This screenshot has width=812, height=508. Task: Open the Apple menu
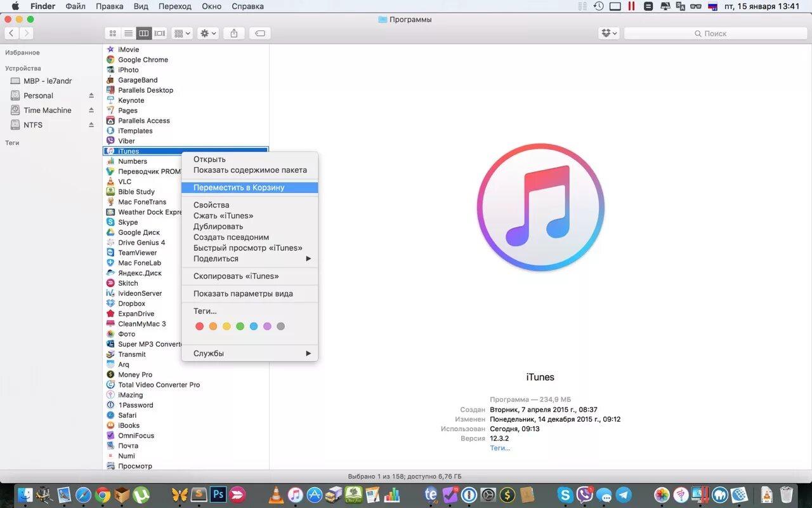tap(15, 6)
